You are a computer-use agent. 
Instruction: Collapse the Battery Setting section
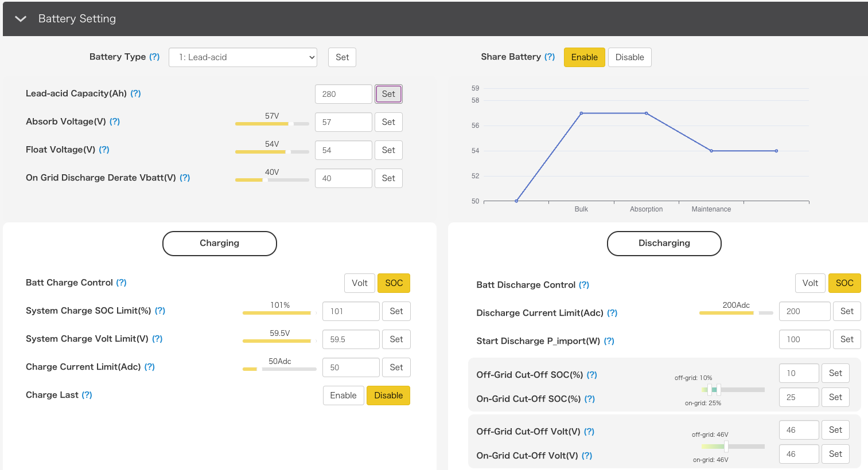pyautogui.click(x=21, y=19)
